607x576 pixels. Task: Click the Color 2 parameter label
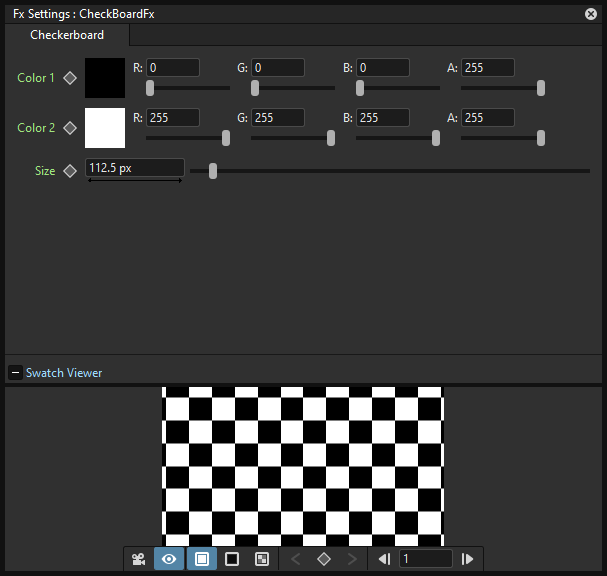pyautogui.click(x=36, y=128)
